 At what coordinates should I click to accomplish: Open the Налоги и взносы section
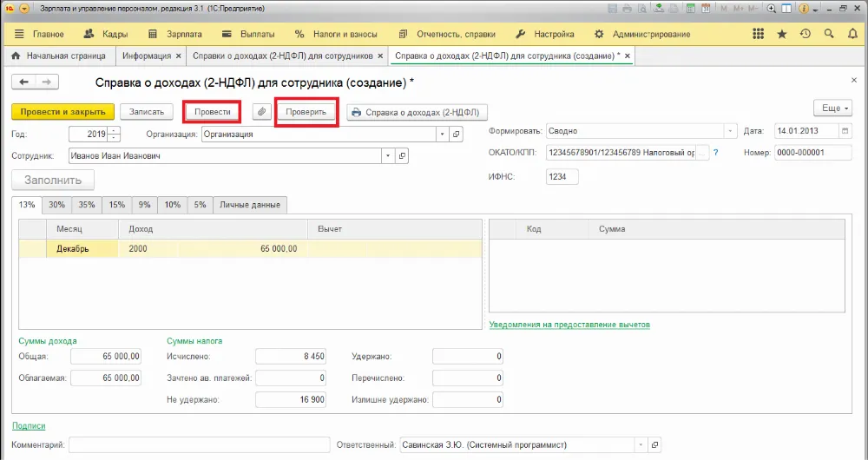tap(336, 34)
